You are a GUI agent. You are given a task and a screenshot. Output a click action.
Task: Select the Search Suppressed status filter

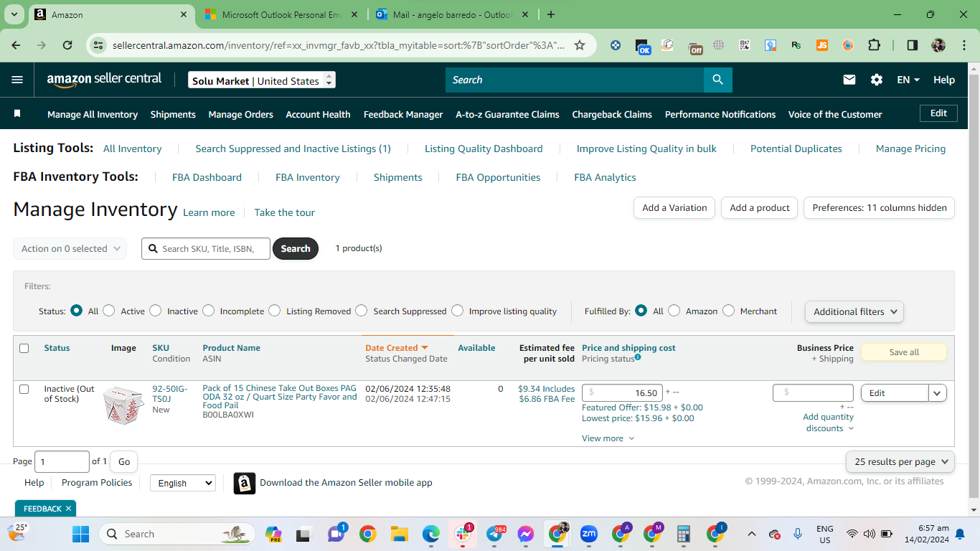[362, 311]
